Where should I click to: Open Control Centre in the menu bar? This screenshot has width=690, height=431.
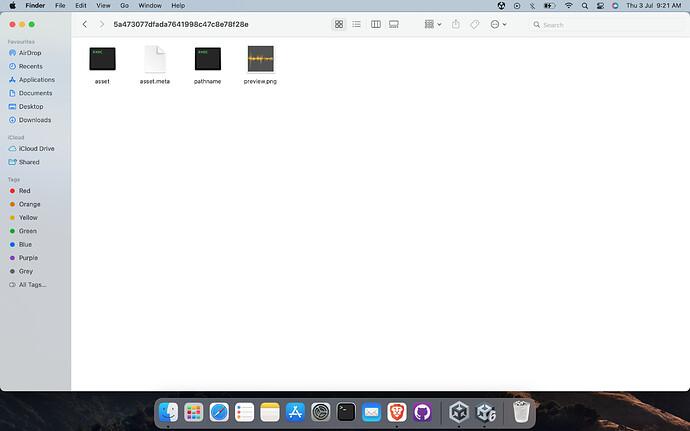tap(600, 6)
